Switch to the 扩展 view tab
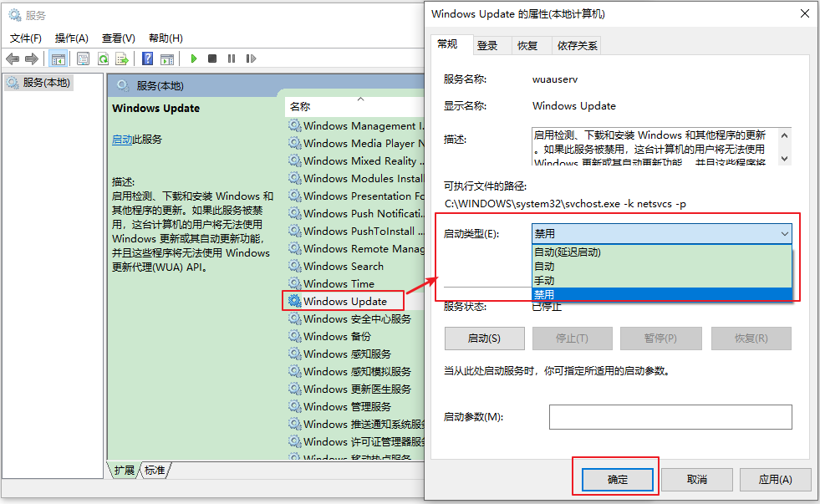The width and height of the screenshot is (820, 504). [x=124, y=471]
